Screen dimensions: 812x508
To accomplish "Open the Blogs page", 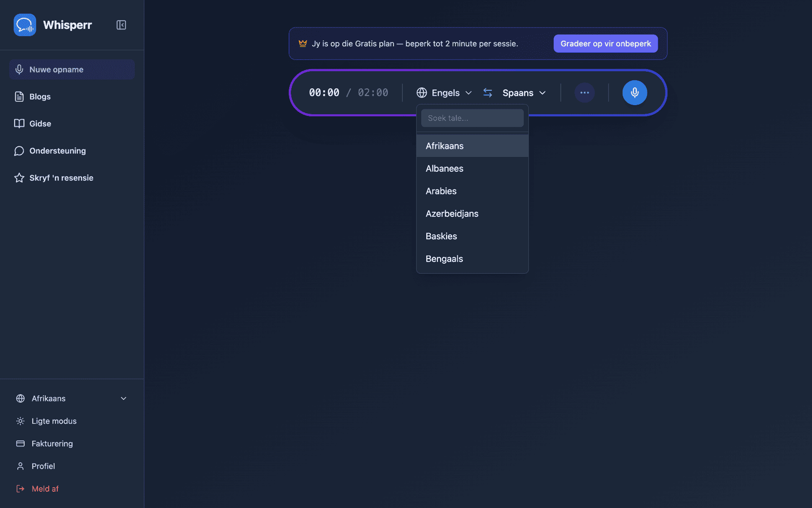I will 72,97.
